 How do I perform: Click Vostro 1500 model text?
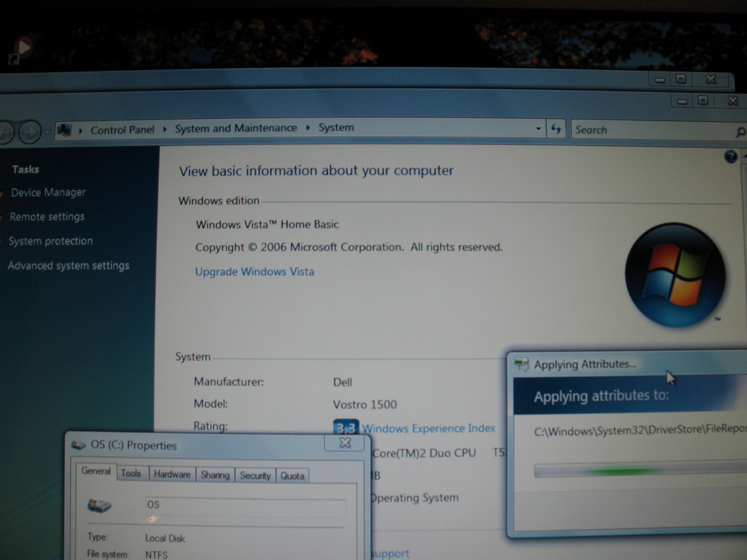[x=365, y=404]
